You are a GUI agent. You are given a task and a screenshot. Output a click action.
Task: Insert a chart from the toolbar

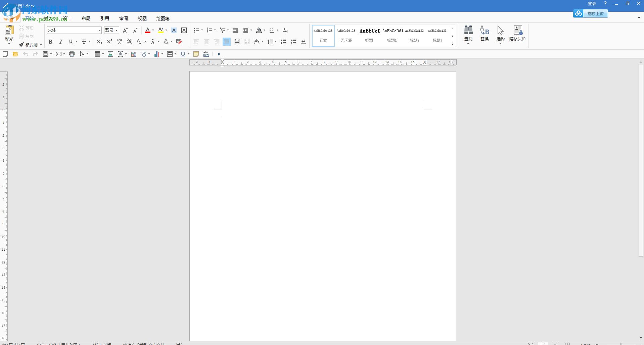(x=156, y=54)
